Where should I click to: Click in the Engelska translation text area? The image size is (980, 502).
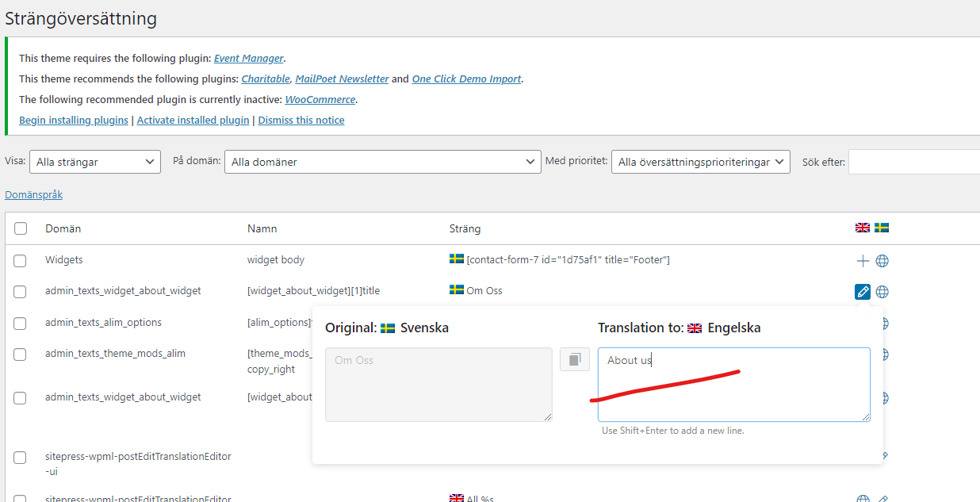[x=733, y=385]
